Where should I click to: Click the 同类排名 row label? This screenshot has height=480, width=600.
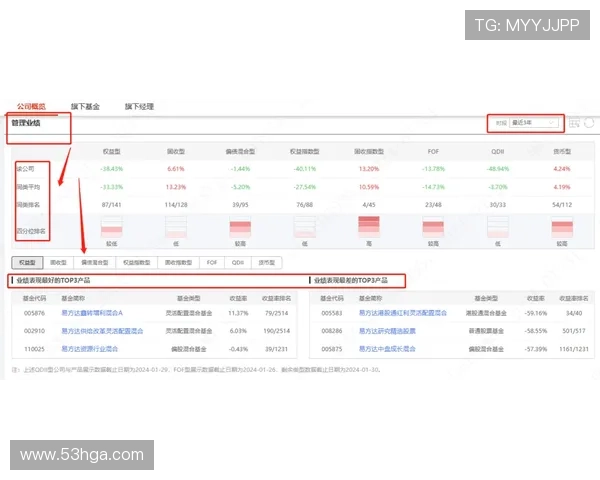tap(28, 205)
